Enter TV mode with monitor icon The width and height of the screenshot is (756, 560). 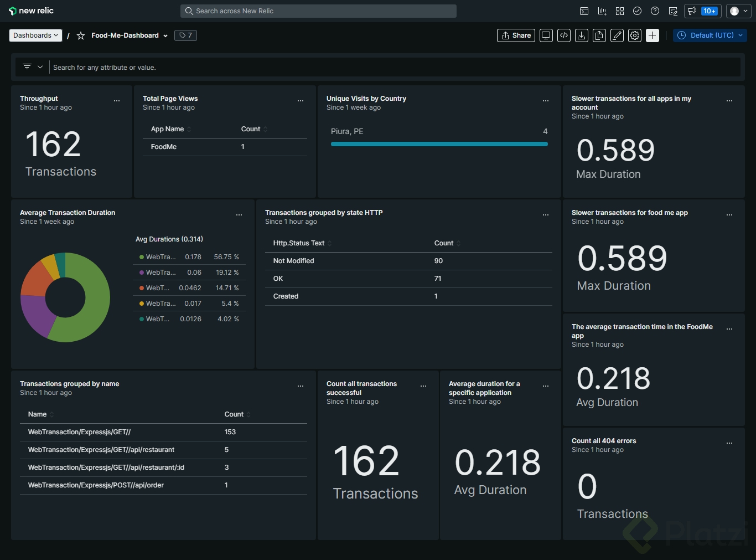coord(546,35)
